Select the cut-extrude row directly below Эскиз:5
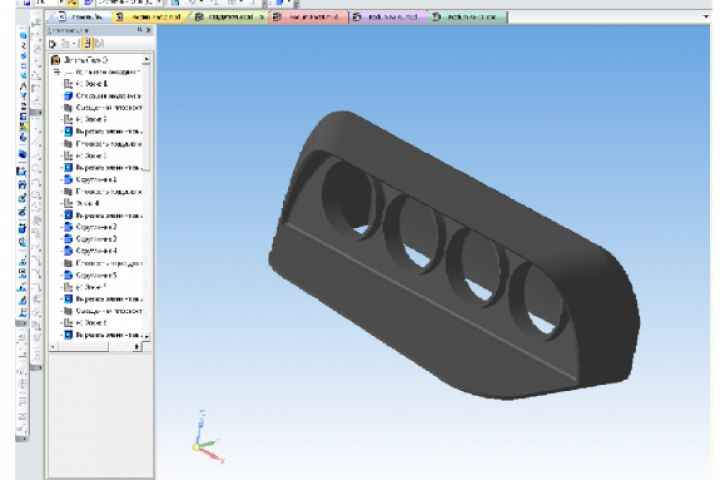Viewport: 720px width, 480px height. (102, 299)
